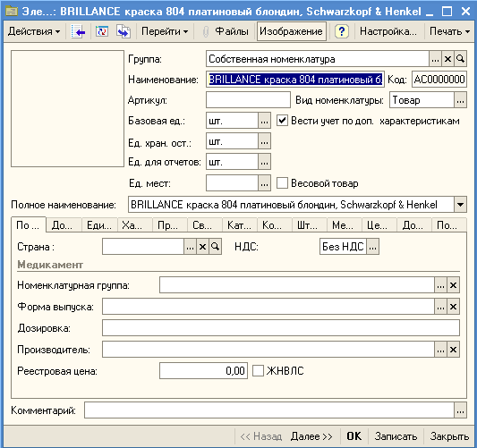Open Номенклатурная группа ellipsis selector
The image size is (477, 448).
coord(440,285)
